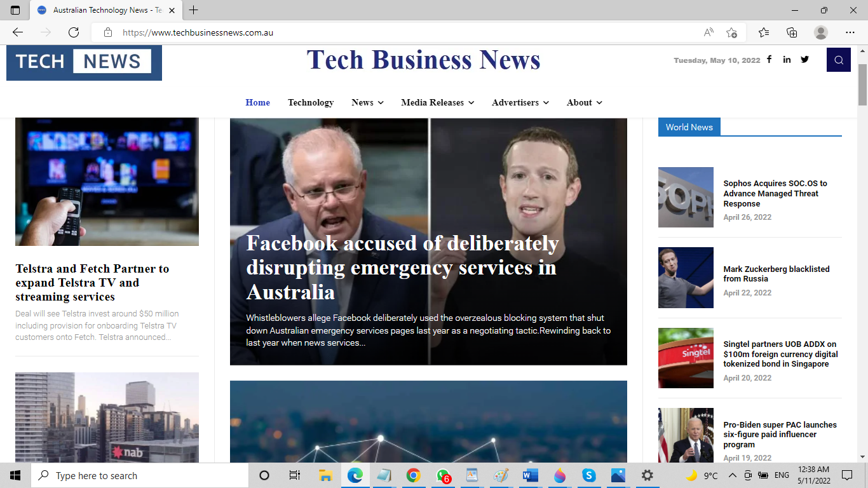Expand the About dropdown menu
Image resolution: width=868 pixels, height=488 pixels.
585,102
